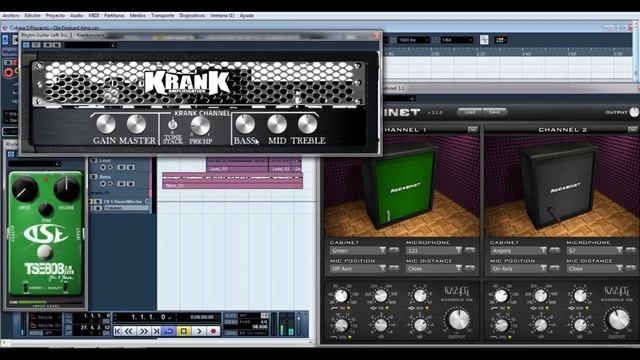Click the Krank MASTER knob

click(x=136, y=124)
